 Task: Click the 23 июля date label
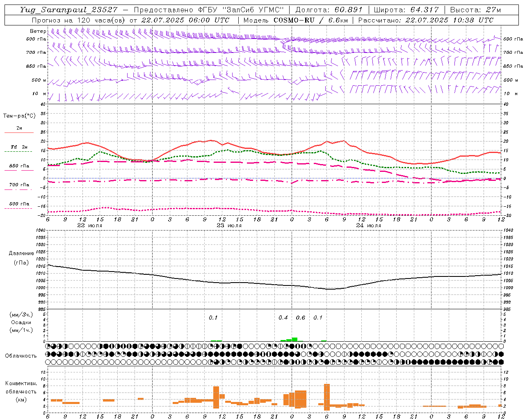[229, 226]
